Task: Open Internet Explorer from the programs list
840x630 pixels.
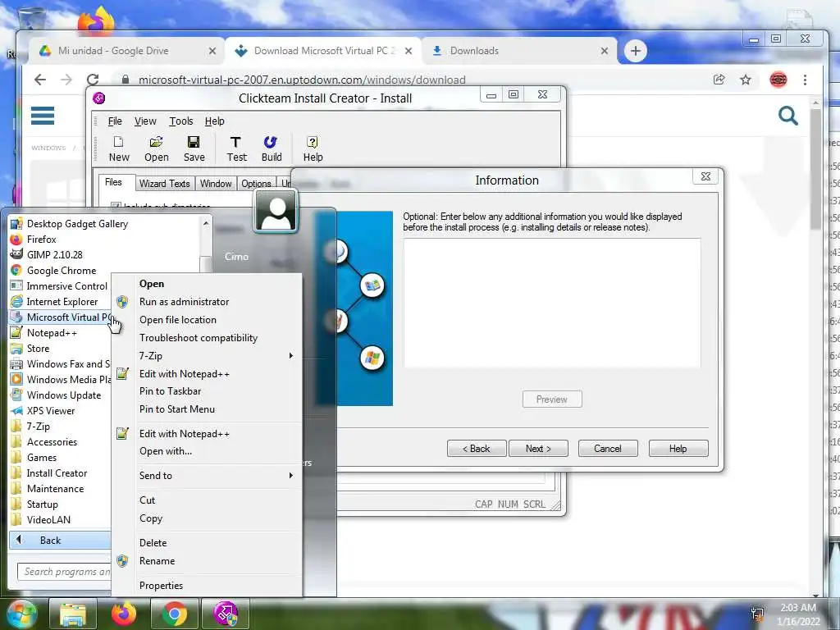Action: pyautogui.click(x=62, y=302)
